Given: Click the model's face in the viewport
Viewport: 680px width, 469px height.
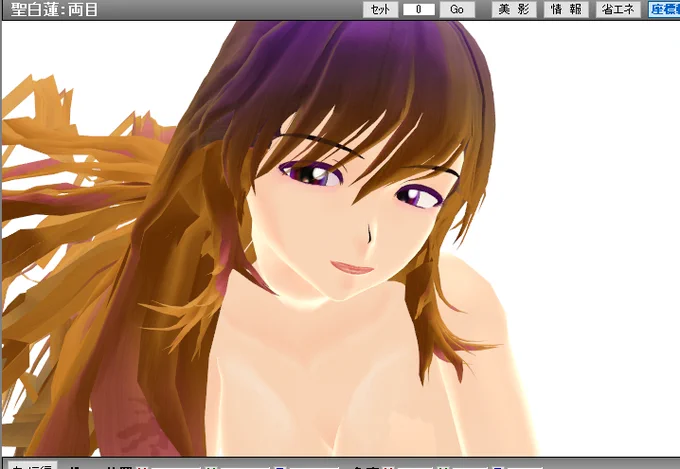Looking at the screenshot, I should click(347, 217).
